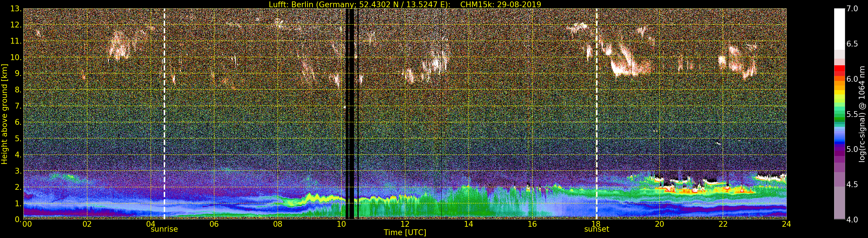Click the 'sunset' label below the axis
The image size is (868, 238).
point(596,229)
